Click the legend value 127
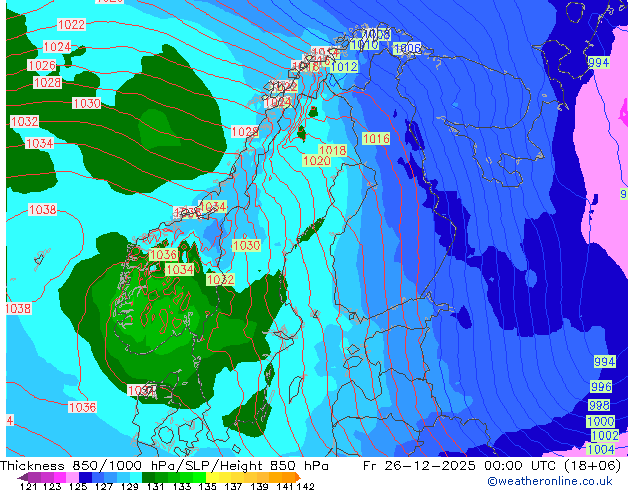Viewport: 634px width, 490px height. [x=104, y=486]
